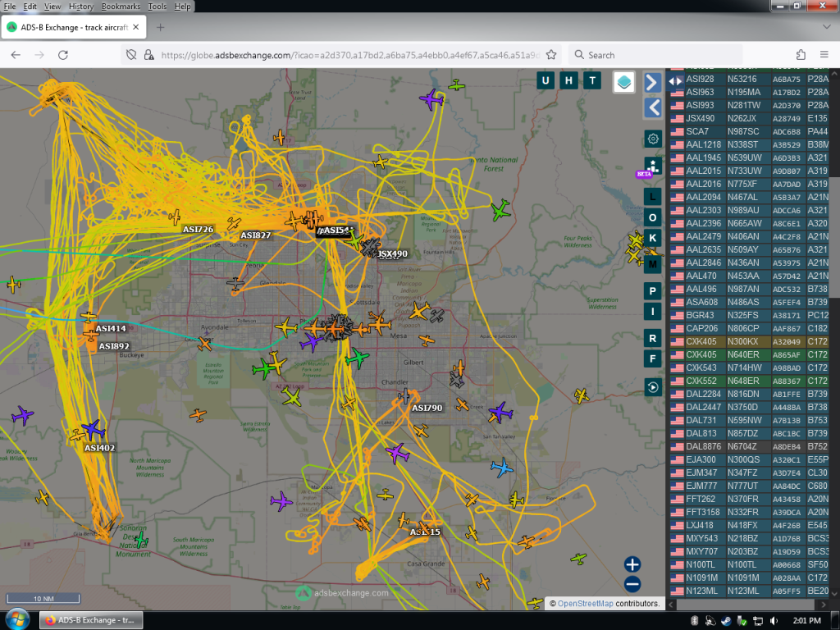Reload the current page

[x=63, y=55]
